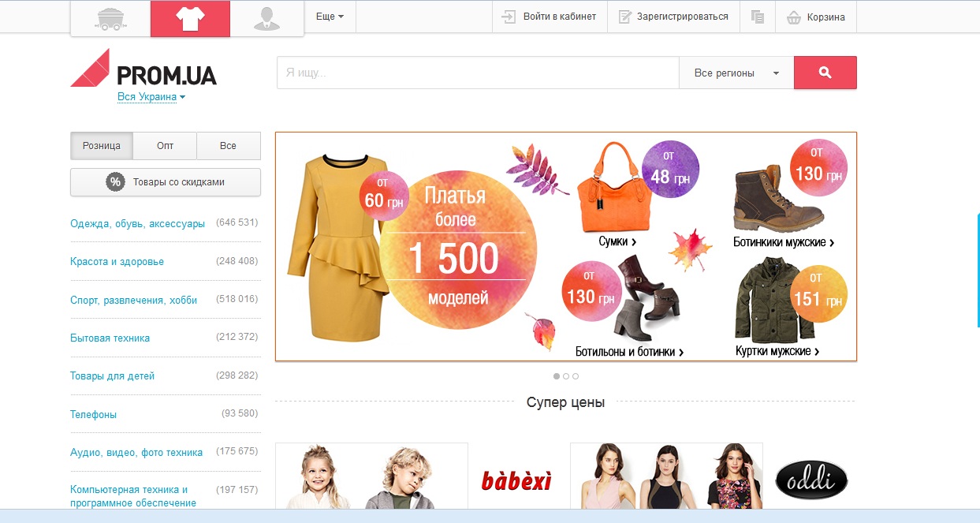
Task: Select first banner carousel dot
Action: point(557,376)
